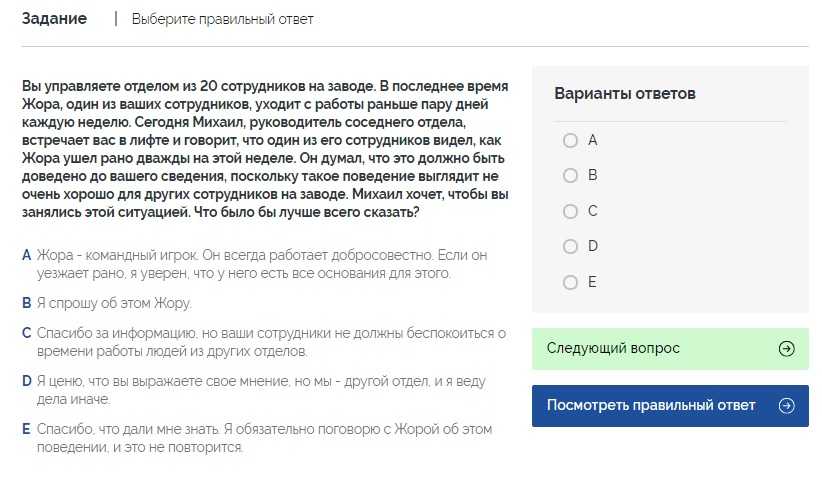Click answer text 'Жора - командный игрок'
This screenshot has height=478, width=822.
(260, 264)
